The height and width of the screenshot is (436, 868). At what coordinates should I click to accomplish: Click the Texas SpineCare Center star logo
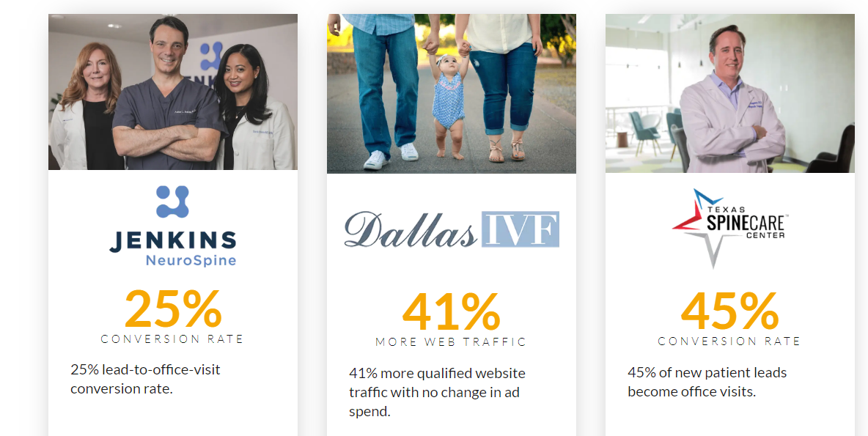coord(729,229)
